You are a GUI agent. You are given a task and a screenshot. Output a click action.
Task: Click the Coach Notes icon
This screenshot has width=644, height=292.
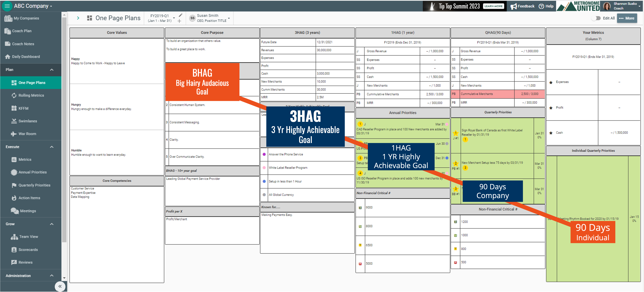pyautogui.click(x=7, y=44)
